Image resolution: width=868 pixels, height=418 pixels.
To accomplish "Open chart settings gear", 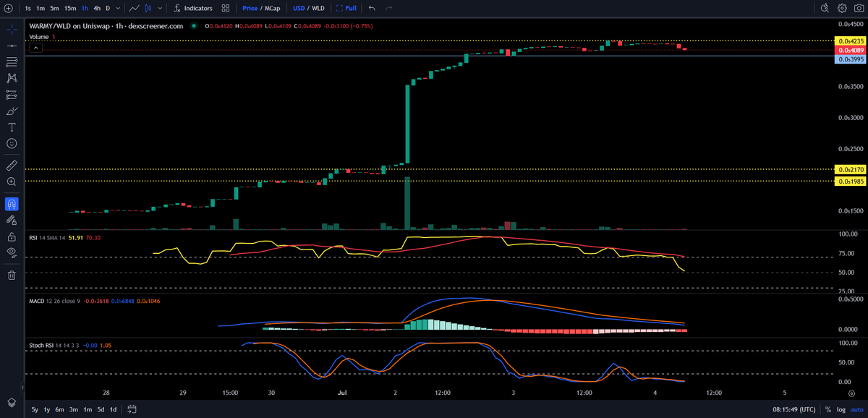I will pyautogui.click(x=842, y=8).
